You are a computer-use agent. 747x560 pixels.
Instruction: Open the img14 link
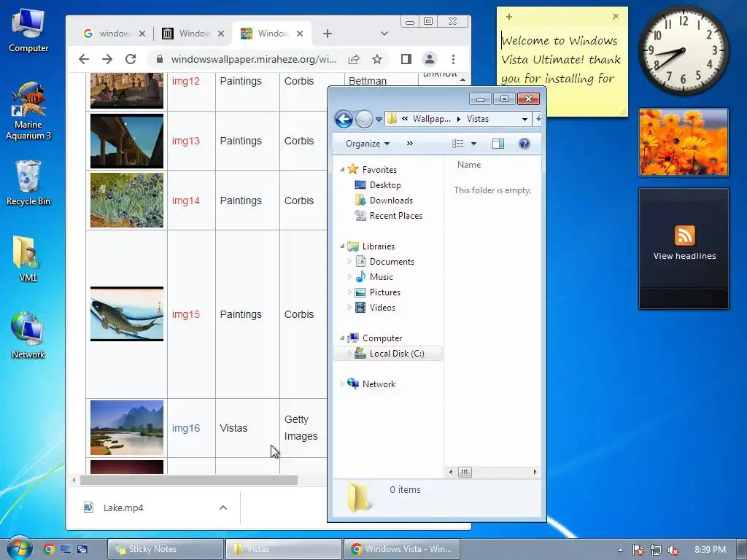(186, 201)
